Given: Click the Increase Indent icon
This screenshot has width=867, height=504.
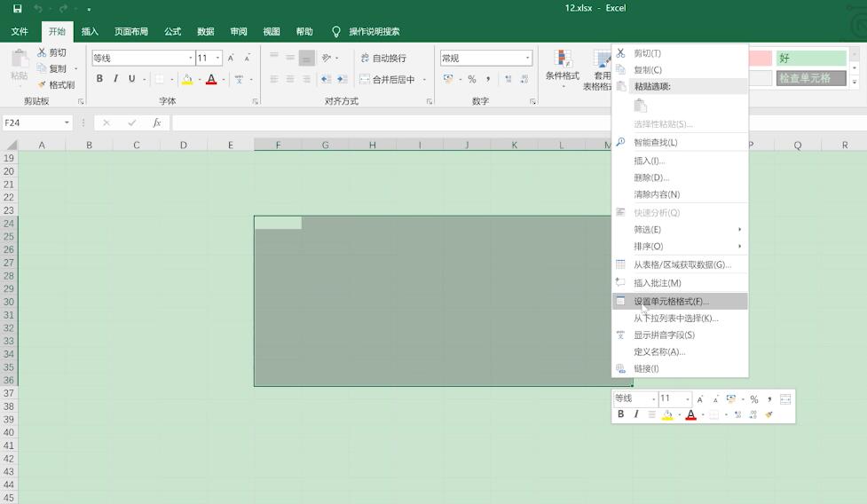Looking at the screenshot, I should [x=343, y=79].
